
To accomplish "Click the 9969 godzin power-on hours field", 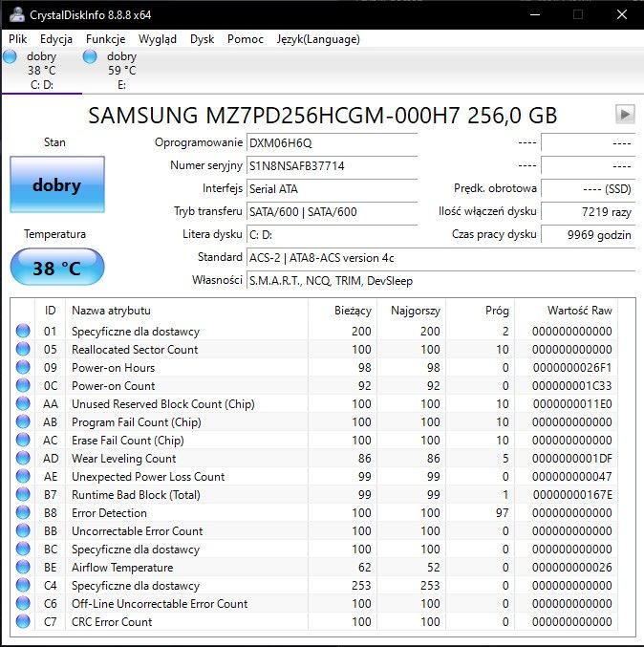I will [588, 235].
